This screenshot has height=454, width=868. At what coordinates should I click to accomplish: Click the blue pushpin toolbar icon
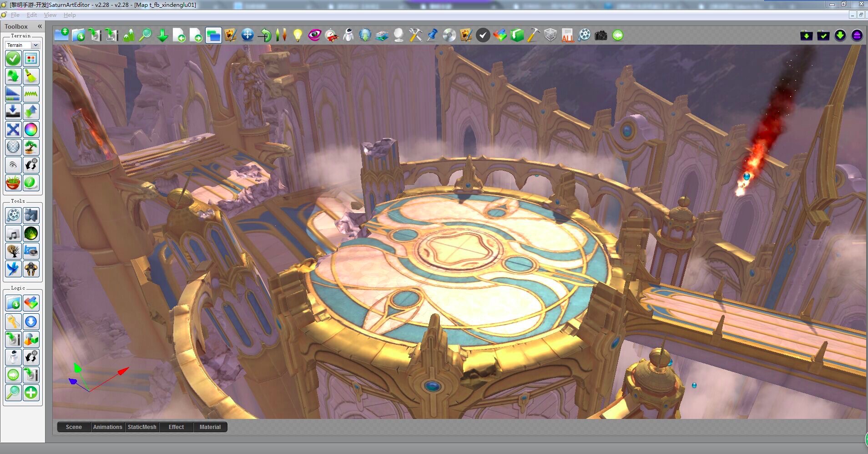(432, 35)
